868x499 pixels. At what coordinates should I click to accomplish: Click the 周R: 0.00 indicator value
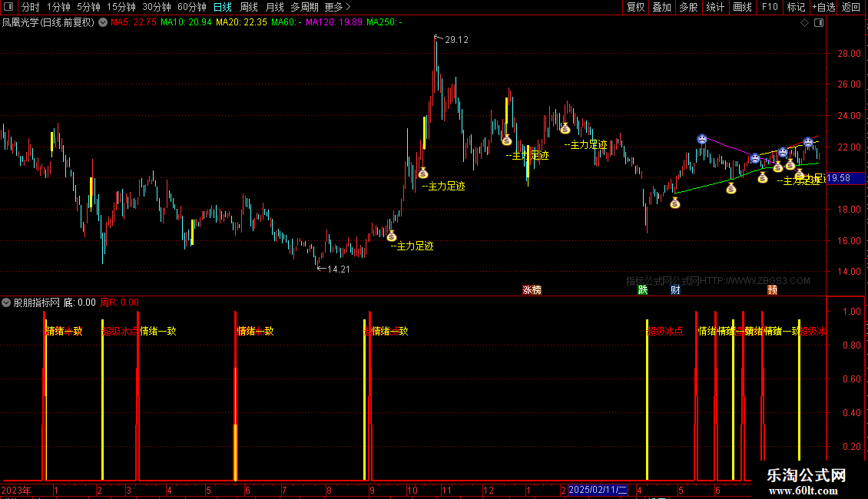[120, 302]
